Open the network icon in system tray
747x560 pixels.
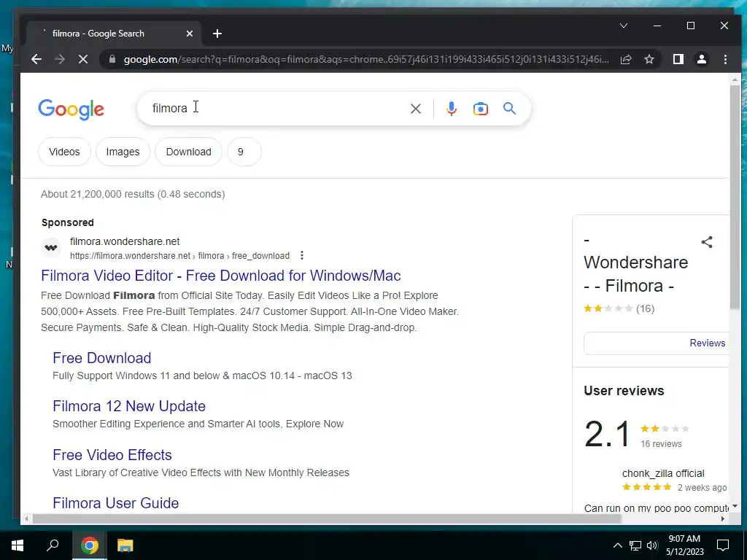click(635, 545)
